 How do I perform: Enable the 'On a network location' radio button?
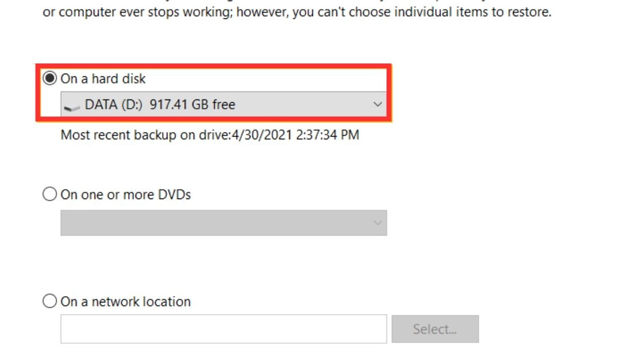click(50, 301)
